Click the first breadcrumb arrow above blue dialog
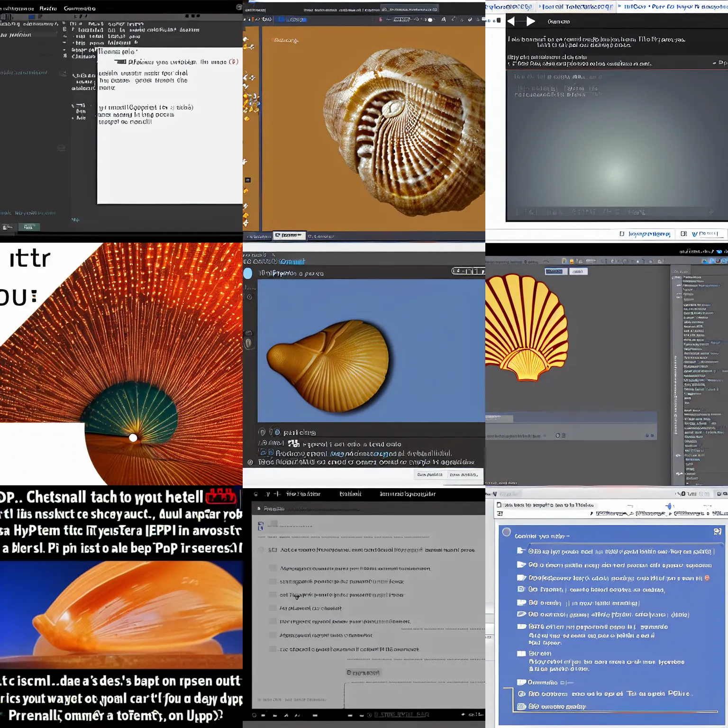Screen dimensions: 728x728 [x=591, y=513]
